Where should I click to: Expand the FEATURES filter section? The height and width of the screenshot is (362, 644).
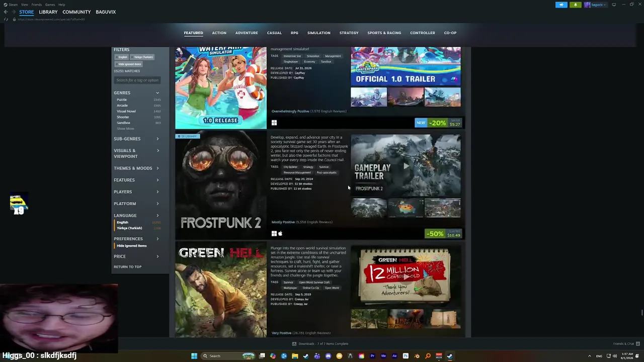point(136,180)
